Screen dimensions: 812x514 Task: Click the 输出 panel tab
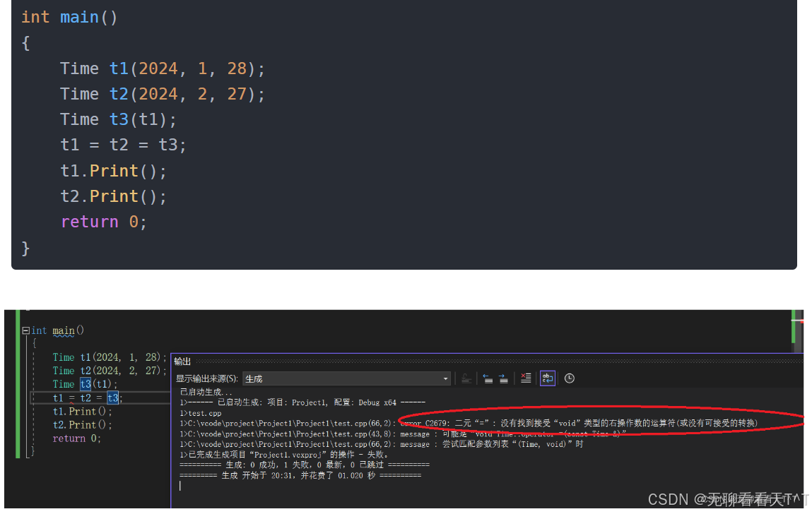click(182, 361)
